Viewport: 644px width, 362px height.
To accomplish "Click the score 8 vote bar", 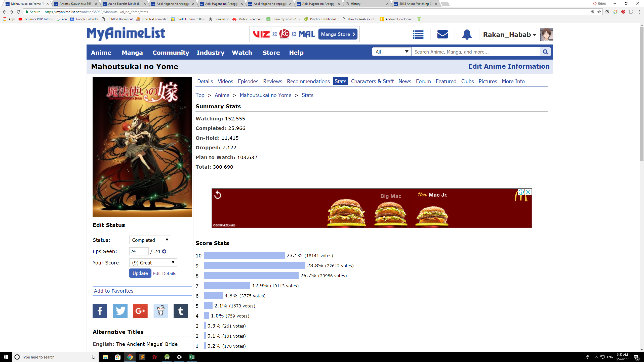I will tap(251, 276).
